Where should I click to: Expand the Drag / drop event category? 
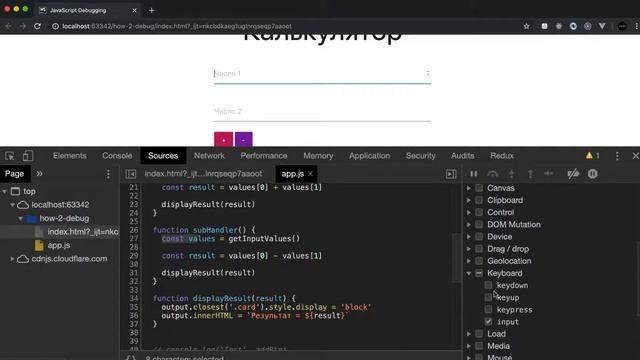pyautogui.click(x=469, y=249)
